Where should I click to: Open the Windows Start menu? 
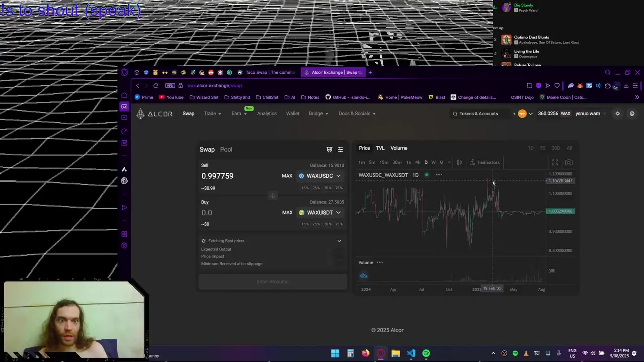click(335, 353)
